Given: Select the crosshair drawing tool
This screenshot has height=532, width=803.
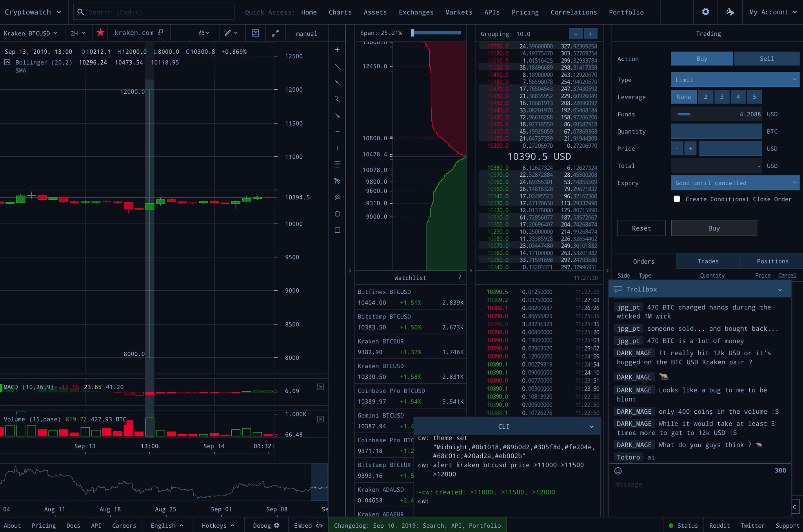Looking at the screenshot, I should (x=337, y=50).
